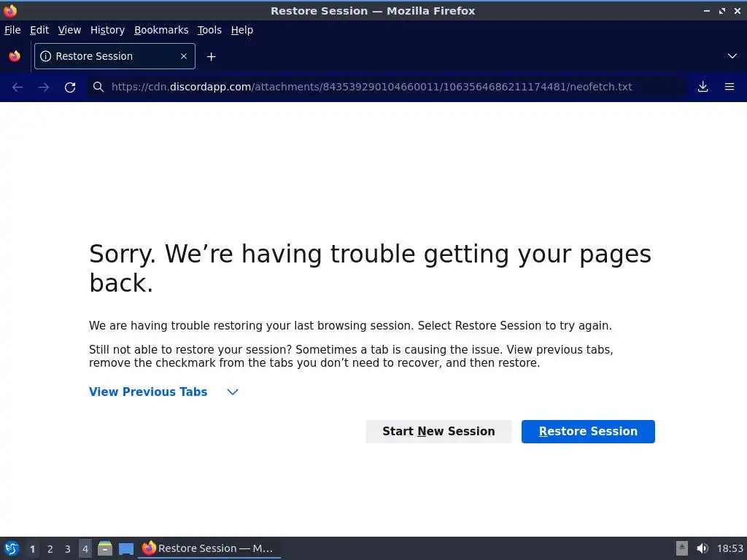Image resolution: width=747 pixels, height=560 pixels.
Task: Open the Tools menu
Action: tap(209, 30)
